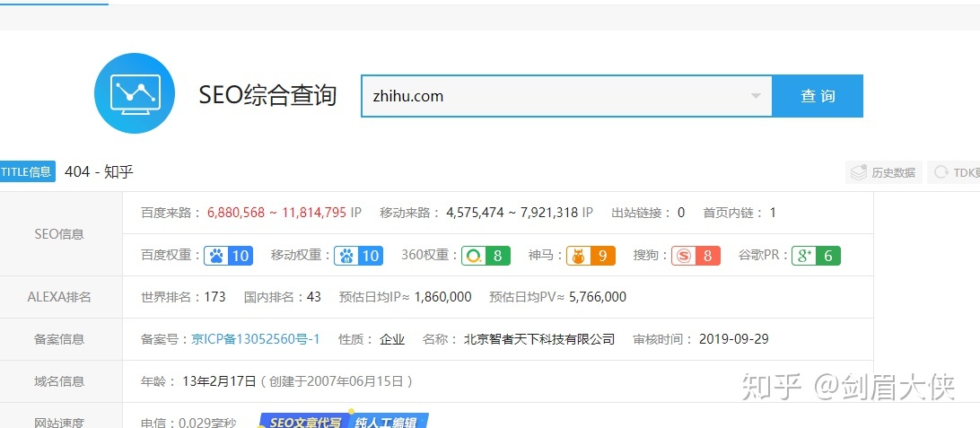Click the 世界排名 173 value
This screenshot has width=980, height=428.
214,297
